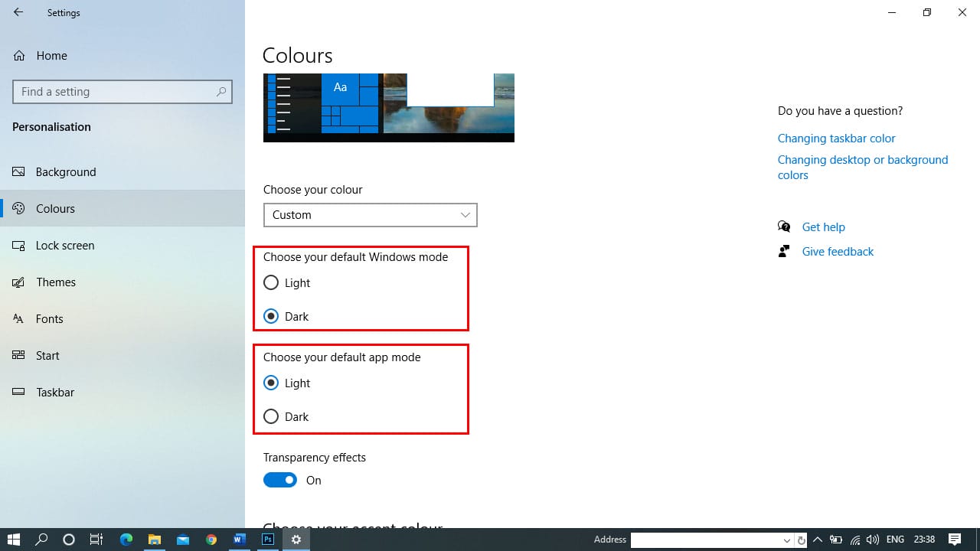Show hidden system tray icons
The height and width of the screenshot is (551, 980).
817,540
